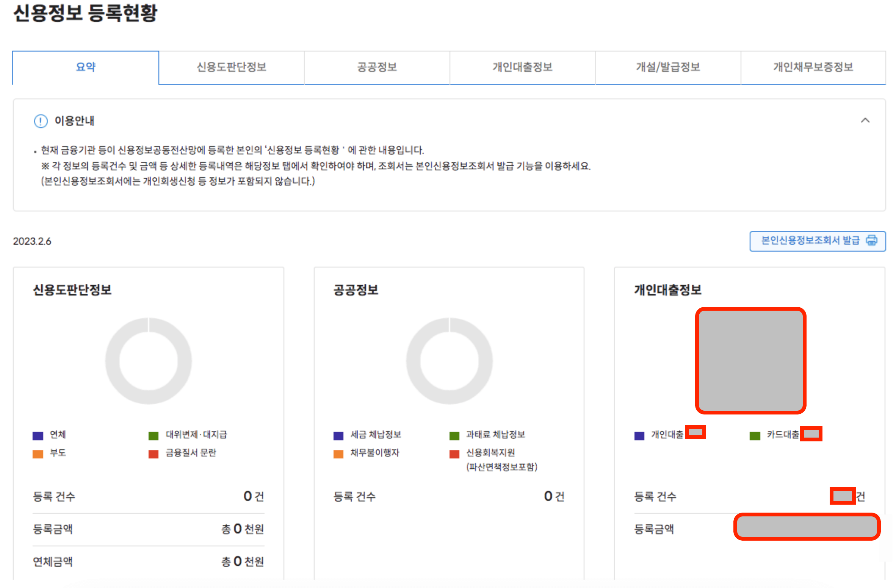896x588 pixels.
Task: Select the orange 채무불이행자 legend square
Action: pyautogui.click(x=338, y=453)
